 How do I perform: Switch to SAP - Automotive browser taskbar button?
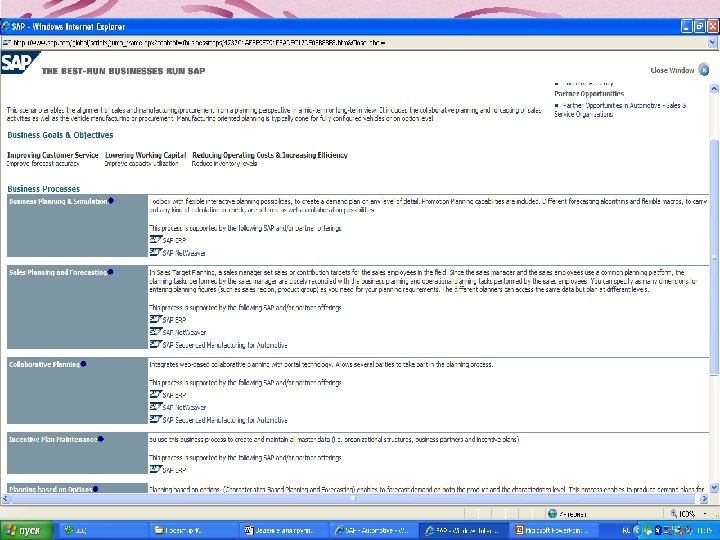374,530
